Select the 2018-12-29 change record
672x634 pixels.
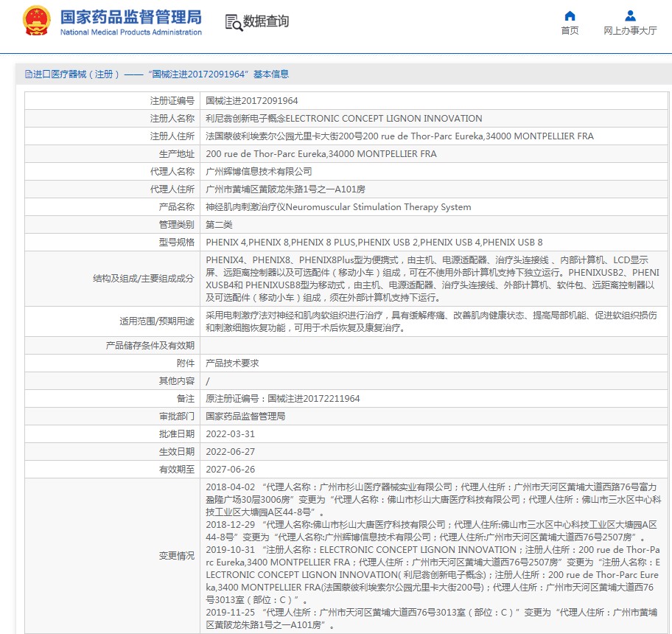(x=431, y=531)
